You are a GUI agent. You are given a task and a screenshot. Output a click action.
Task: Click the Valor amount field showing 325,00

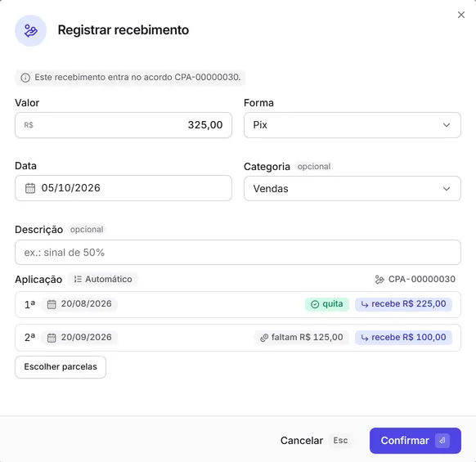(x=123, y=125)
